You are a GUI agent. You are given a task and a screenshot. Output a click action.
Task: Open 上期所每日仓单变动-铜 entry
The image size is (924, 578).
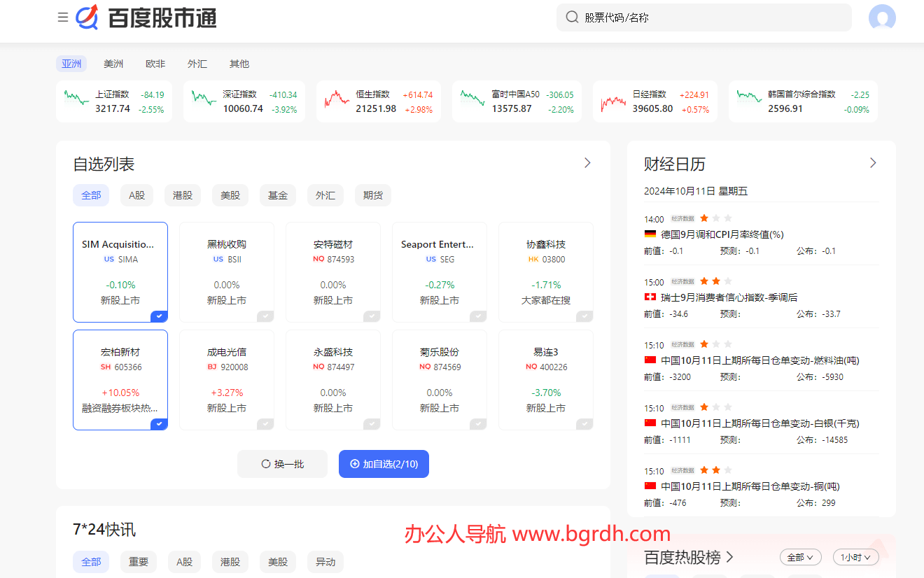pos(750,486)
